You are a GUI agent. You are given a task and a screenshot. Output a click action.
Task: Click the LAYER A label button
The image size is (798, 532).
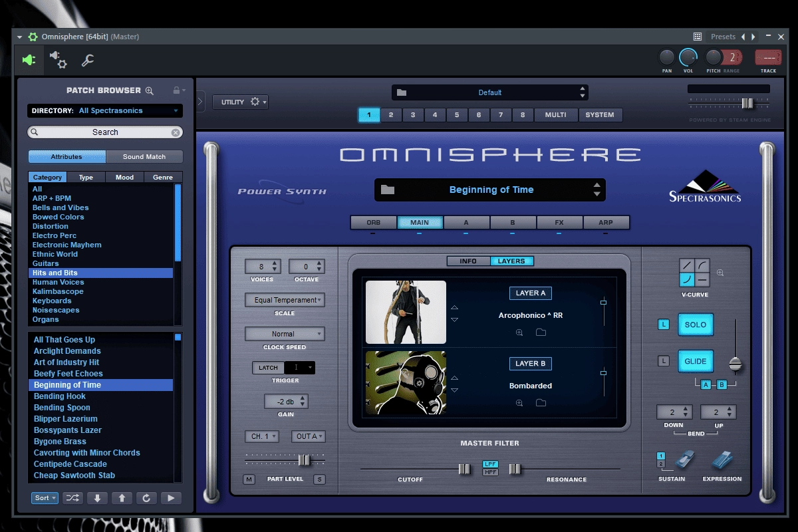tap(531, 293)
